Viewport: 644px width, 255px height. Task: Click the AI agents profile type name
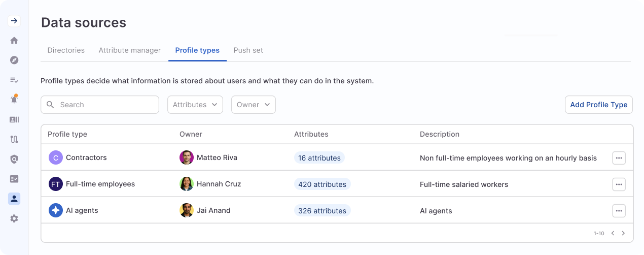[x=82, y=210]
